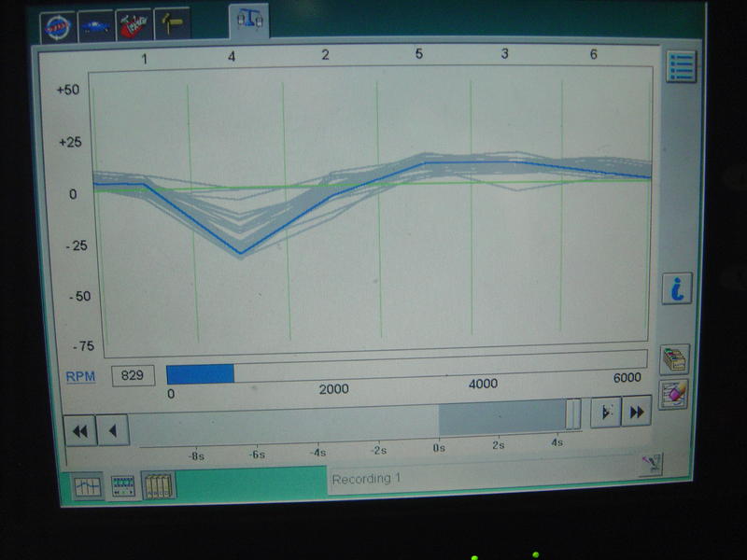Select the cylinder balance scale tab
747x560 pixels.
tap(249, 21)
